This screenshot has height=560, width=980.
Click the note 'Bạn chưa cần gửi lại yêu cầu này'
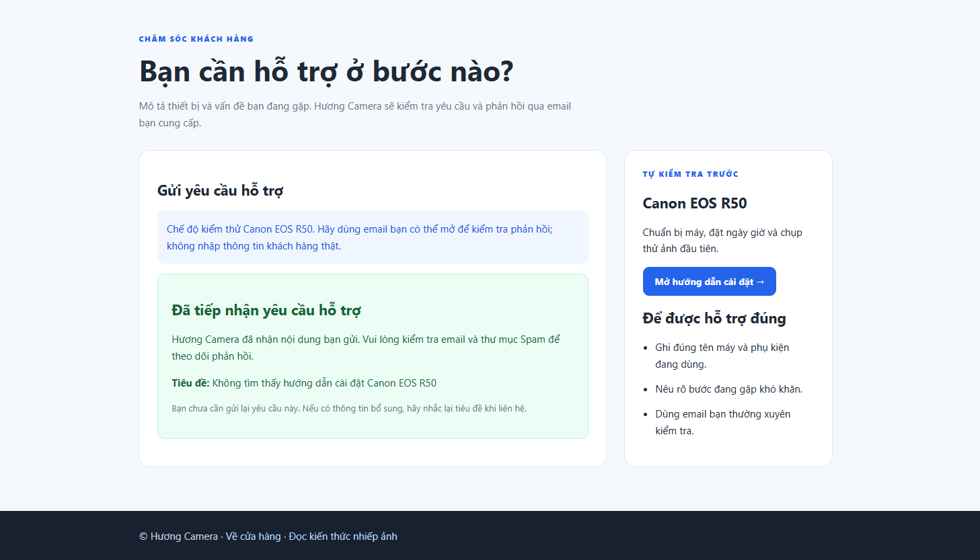point(349,408)
